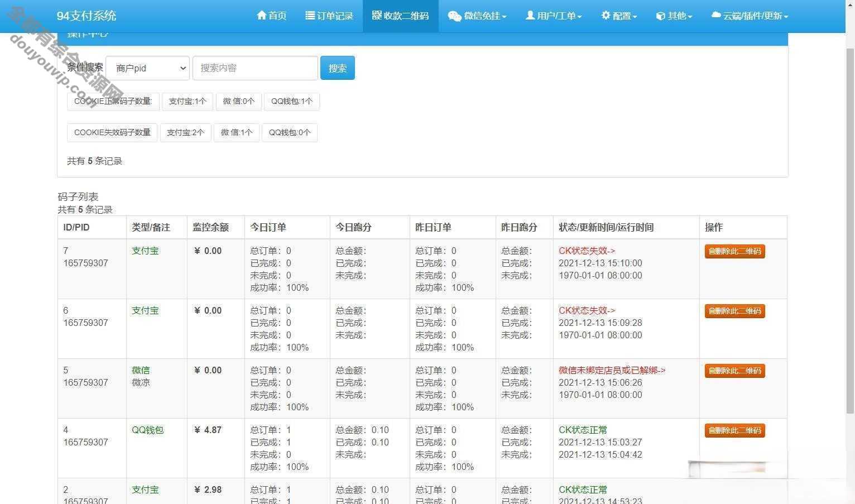The width and height of the screenshot is (855, 504).
Task: Click the 94支付系统 brand link
Action: pyautogui.click(x=87, y=16)
